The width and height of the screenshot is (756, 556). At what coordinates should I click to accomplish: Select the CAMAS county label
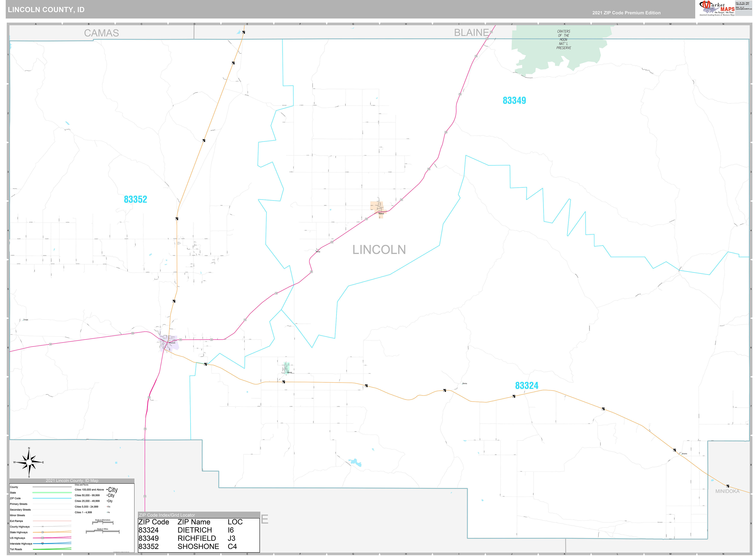(102, 33)
